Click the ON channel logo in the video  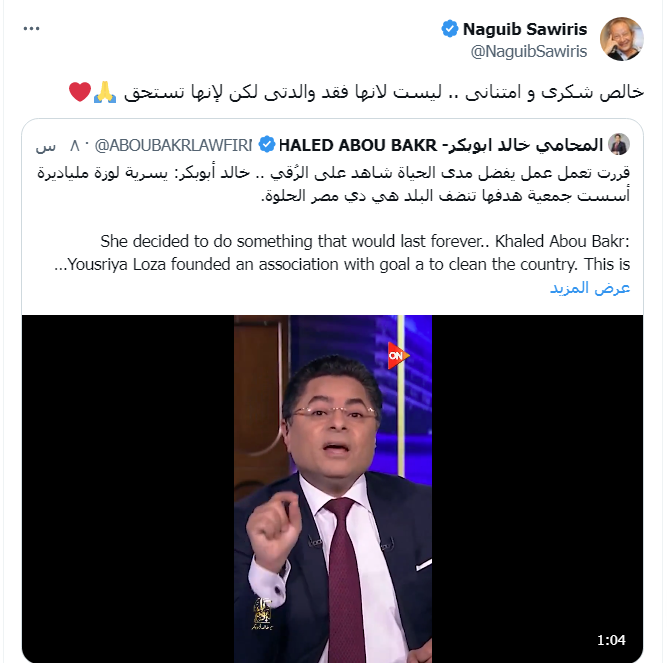(398, 355)
